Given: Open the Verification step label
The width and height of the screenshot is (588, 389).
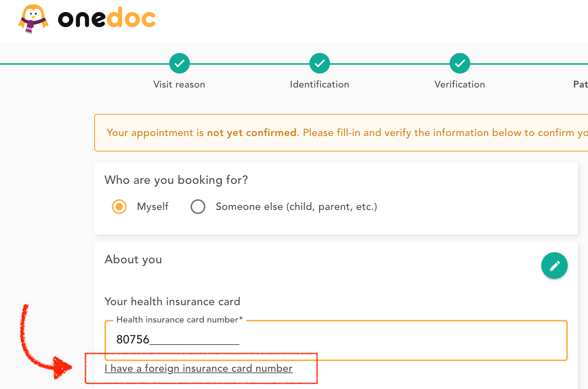Looking at the screenshot, I should click(x=460, y=85).
